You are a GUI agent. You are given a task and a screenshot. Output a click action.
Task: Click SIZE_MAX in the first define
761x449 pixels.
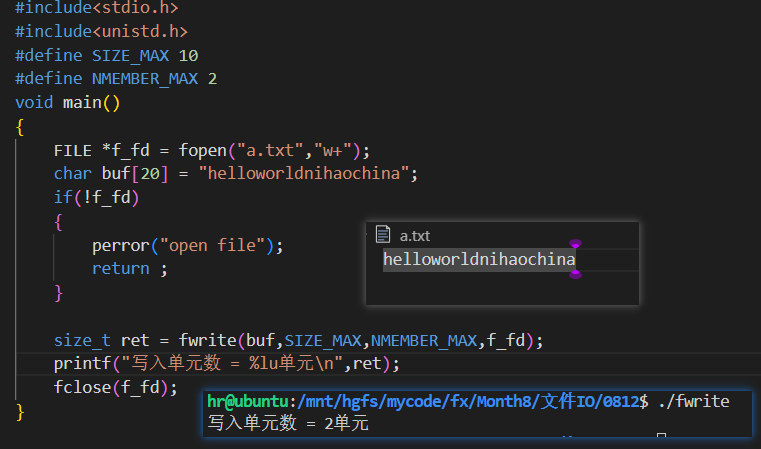pos(131,55)
